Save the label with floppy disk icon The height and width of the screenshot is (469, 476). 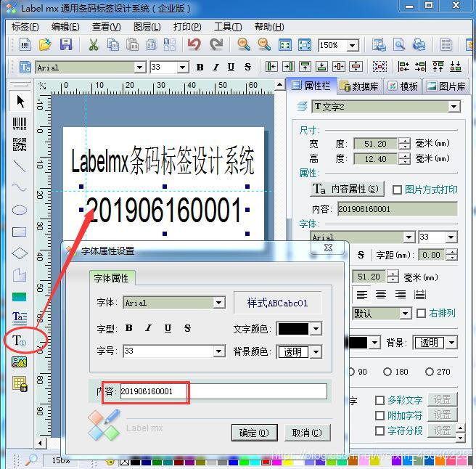tap(66, 45)
